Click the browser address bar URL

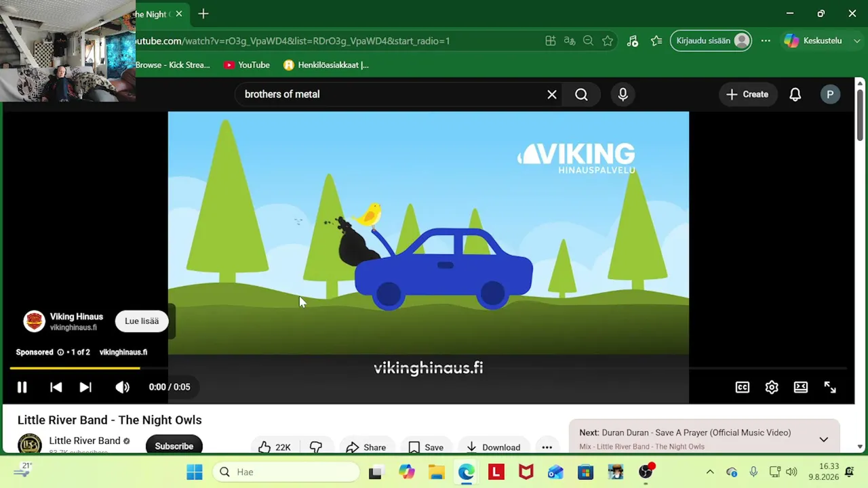292,41
